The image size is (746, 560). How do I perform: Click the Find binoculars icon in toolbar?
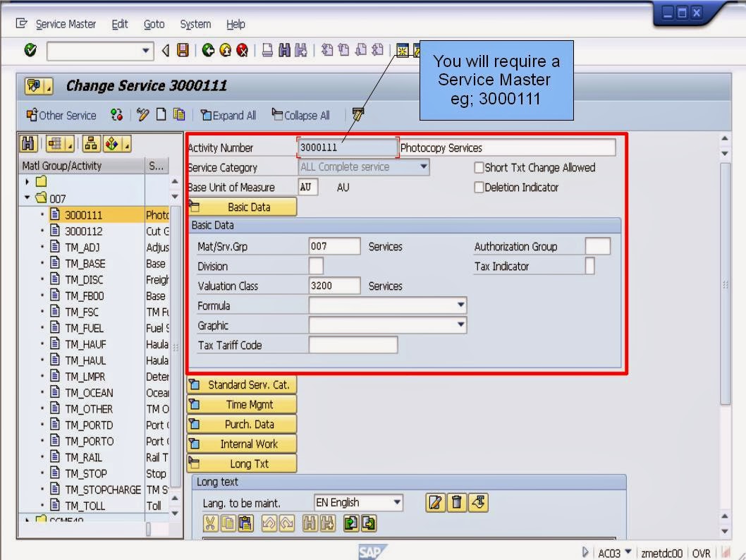(284, 50)
